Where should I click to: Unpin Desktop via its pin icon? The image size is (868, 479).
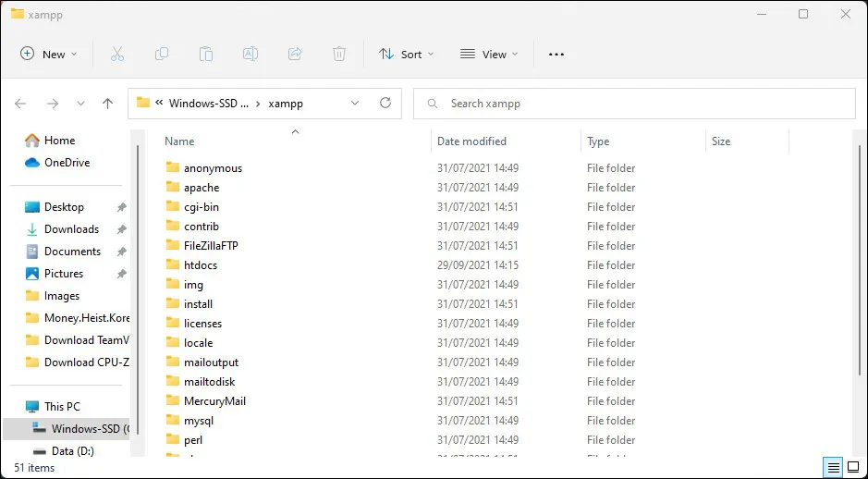point(121,207)
